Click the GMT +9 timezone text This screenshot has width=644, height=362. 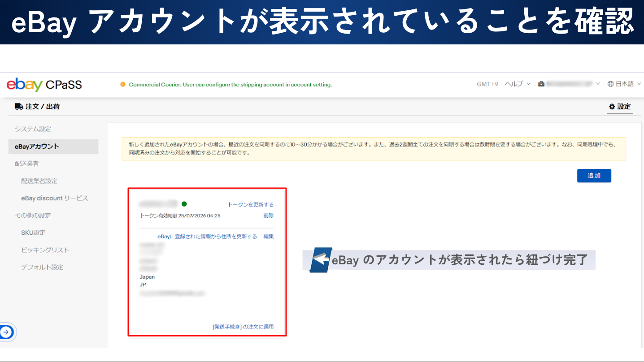click(487, 84)
